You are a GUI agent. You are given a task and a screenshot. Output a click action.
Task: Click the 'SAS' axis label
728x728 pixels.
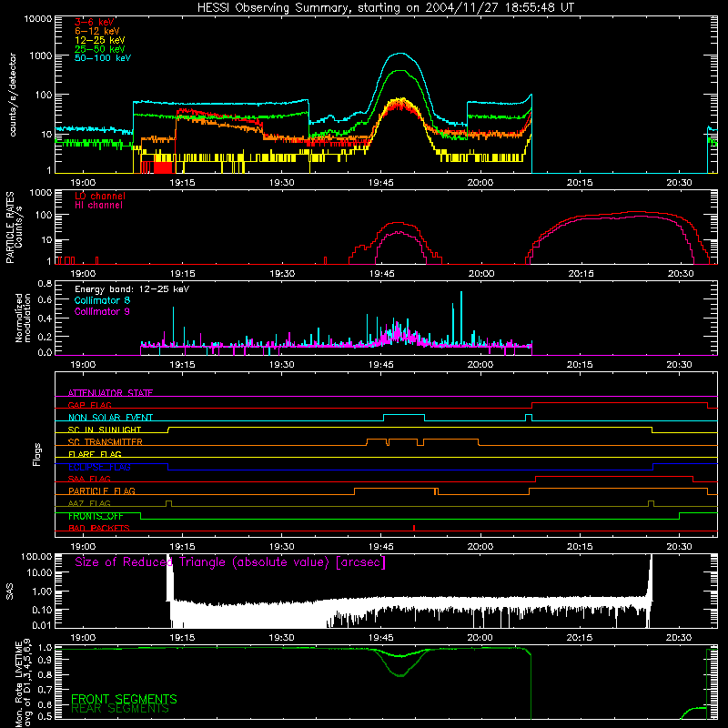[x=9, y=592]
